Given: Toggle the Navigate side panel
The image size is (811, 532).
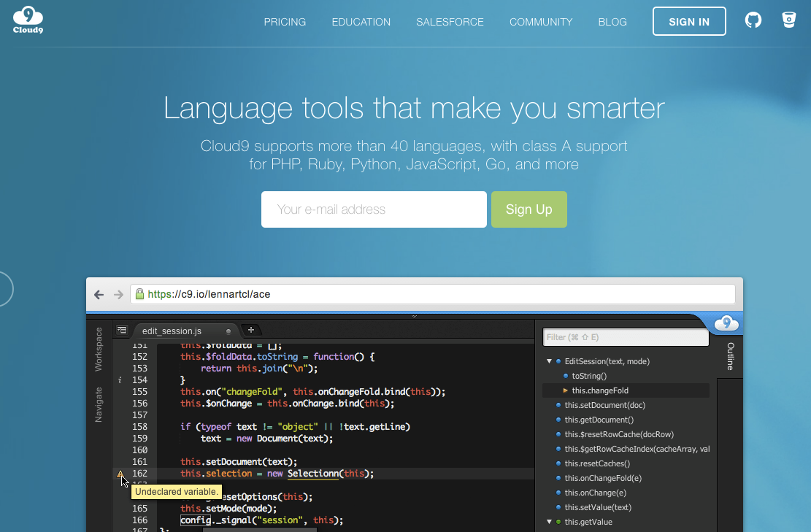Looking at the screenshot, I should pyautogui.click(x=99, y=404).
